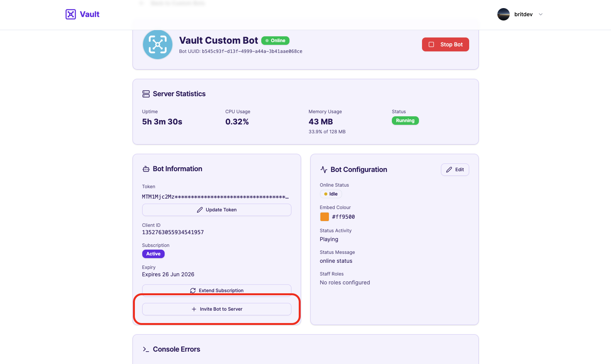Invite Bot to Server
Viewport: 611px width, 364px height.
coord(216,309)
